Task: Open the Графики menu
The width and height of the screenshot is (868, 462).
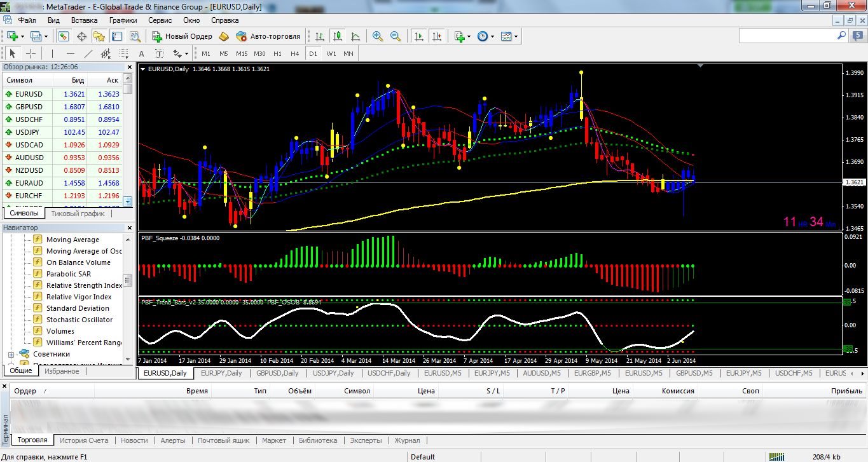Action: click(123, 20)
